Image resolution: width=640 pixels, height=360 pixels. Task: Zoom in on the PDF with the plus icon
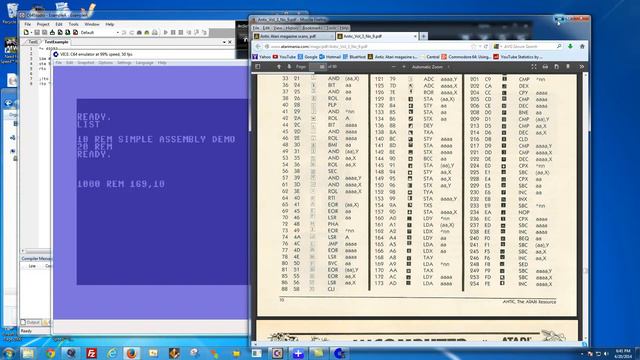[x=404, y=67]
